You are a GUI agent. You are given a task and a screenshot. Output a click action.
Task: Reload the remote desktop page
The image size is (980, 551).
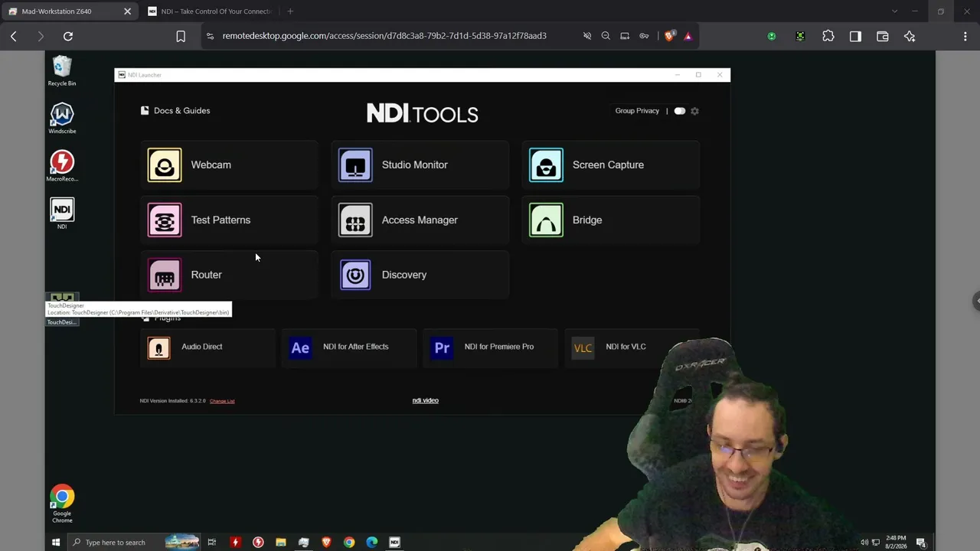[68, 36]
